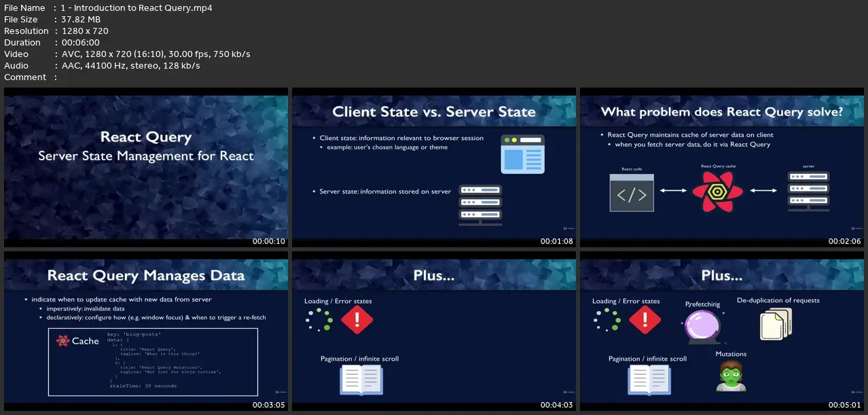Viewport: 868px width, 415px height.
Task: Select the Video line starting 'AVC, 1280 x 720'
Action: click(156, 54)
